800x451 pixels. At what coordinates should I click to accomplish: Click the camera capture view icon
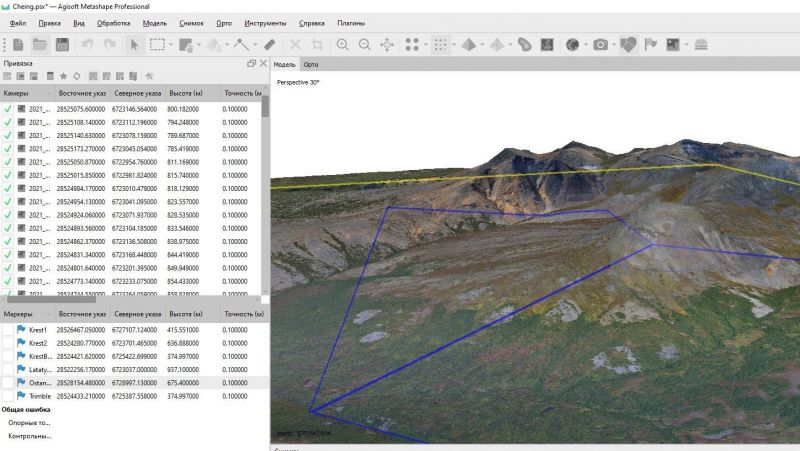(x=601, y=44)
